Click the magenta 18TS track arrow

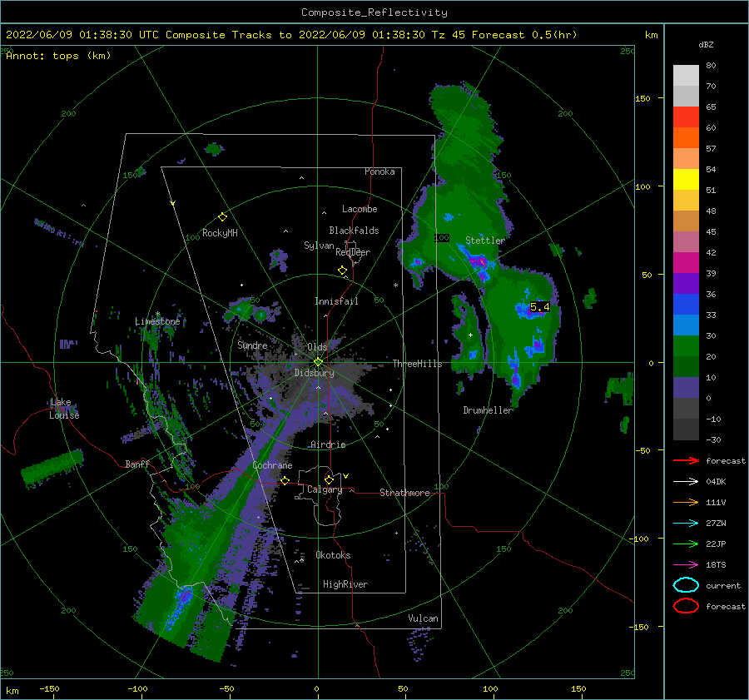tap(686, 565)
